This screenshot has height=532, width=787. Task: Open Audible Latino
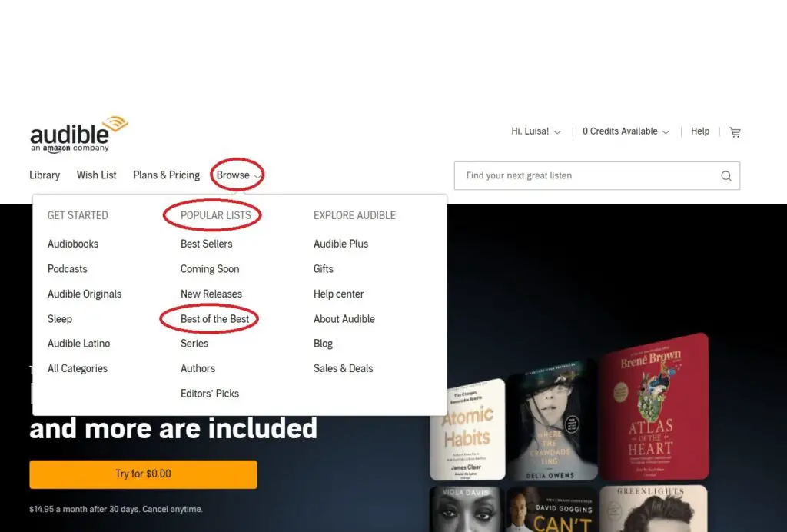[x=79, y=344]
